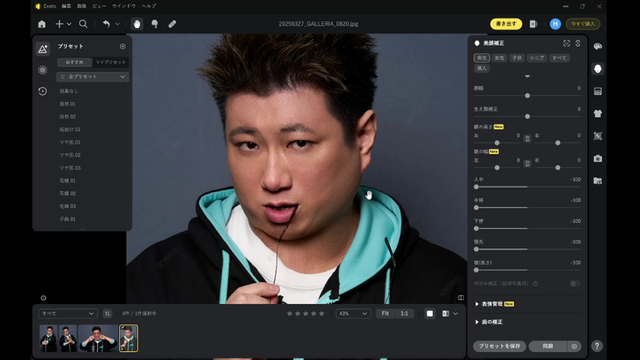Go to the home screen icon

[42, 24]
